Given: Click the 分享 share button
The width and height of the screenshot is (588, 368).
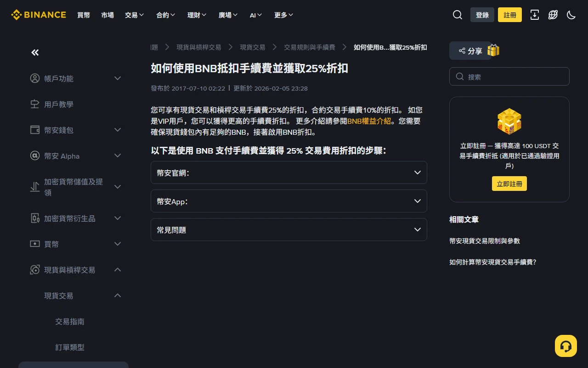Looking at the screenshot, I should click(x=470, y=51).
